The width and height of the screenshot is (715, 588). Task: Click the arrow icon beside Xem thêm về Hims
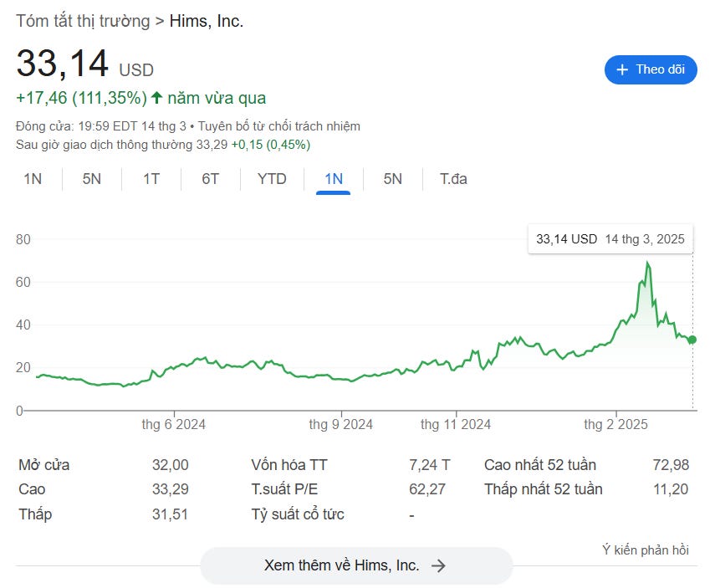click(x=438, y=565)
